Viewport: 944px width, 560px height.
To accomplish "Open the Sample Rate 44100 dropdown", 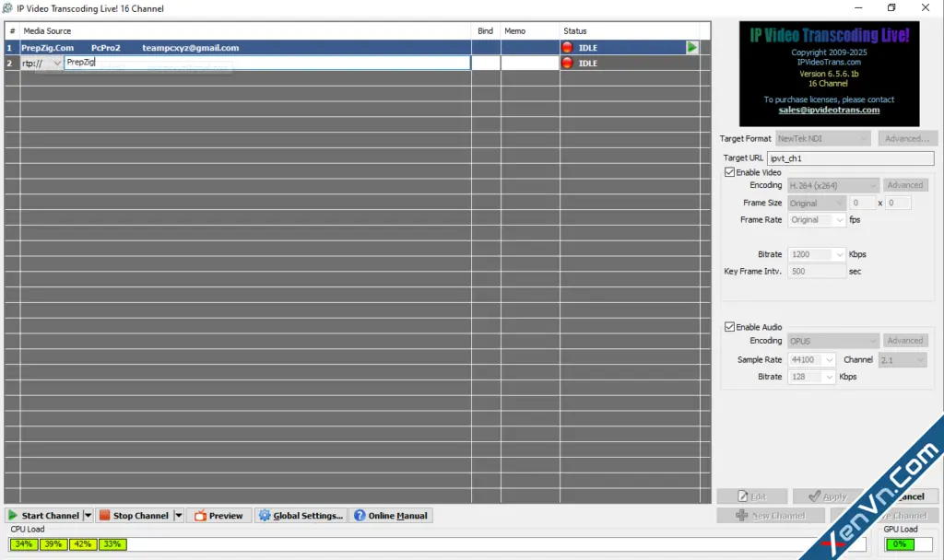I will tap(811, 360).
